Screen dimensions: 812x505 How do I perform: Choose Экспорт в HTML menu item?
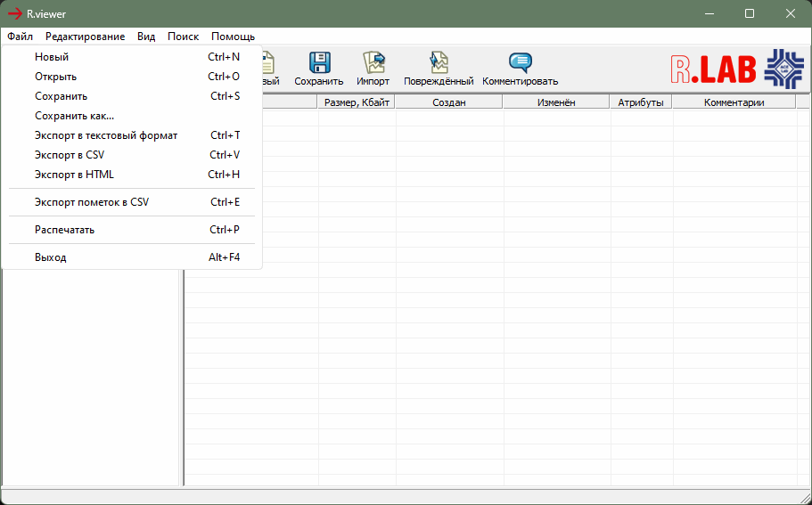(74, 175)
